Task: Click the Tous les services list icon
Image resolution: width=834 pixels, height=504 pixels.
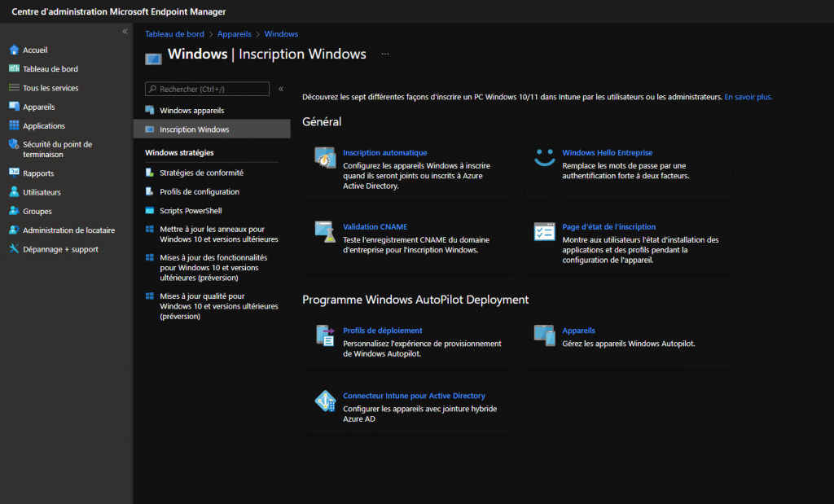Action: click(x=15, y=88)
